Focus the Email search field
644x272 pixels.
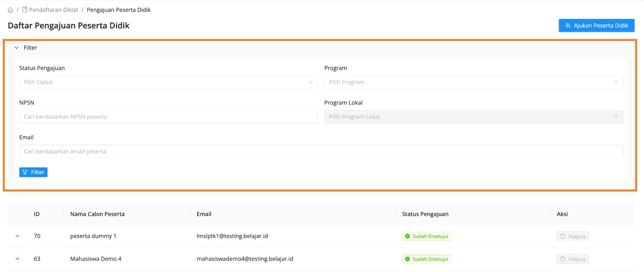pos(321,151)
